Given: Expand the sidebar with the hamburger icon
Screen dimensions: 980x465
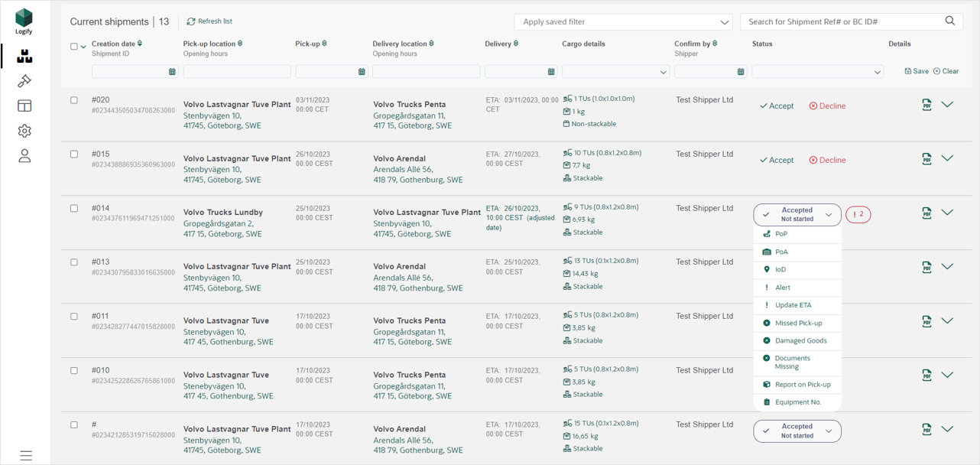Looking at the screenshot, I should point(26,455).
